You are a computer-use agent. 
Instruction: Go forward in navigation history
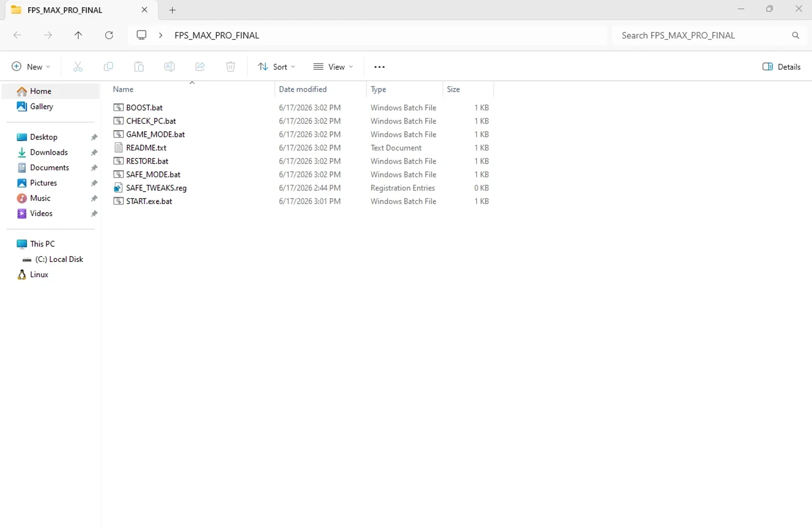coord(48,35)
